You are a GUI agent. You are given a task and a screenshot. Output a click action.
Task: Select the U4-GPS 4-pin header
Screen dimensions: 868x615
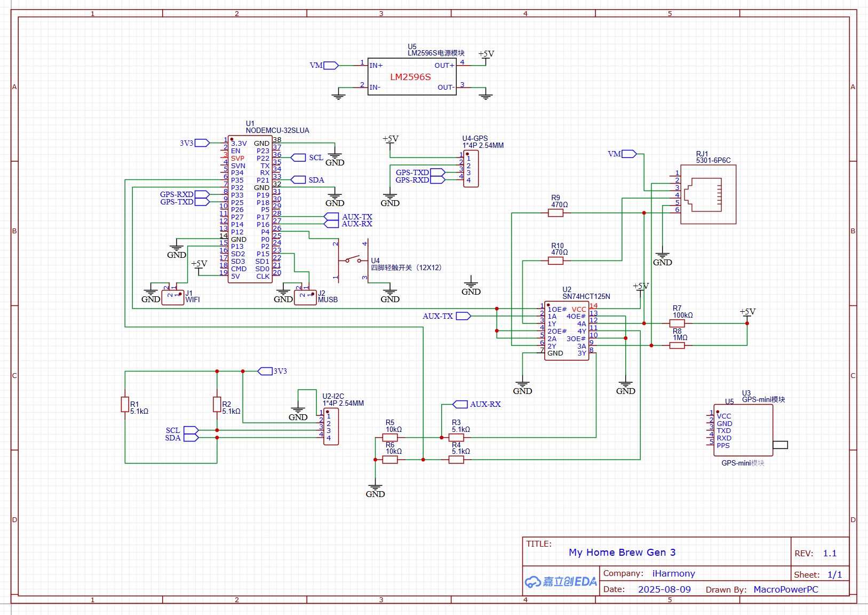(471, 169)
